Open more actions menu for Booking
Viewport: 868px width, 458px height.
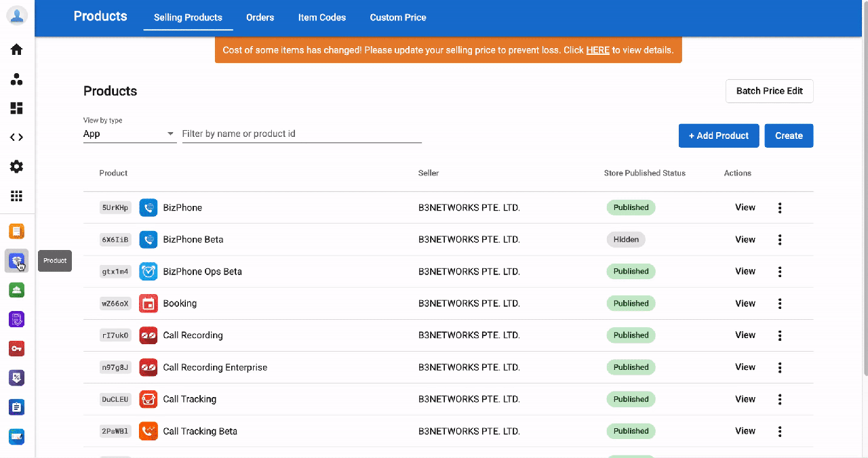780,304
